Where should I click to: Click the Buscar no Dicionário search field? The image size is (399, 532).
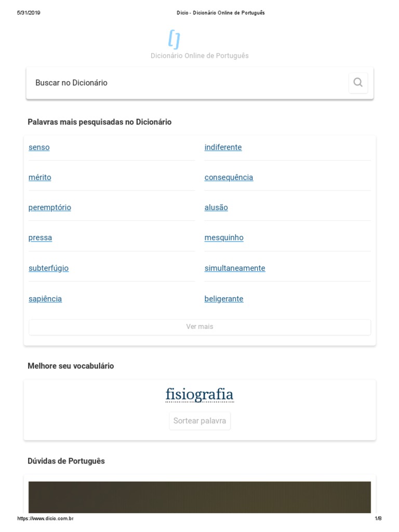tap(187, 83)
